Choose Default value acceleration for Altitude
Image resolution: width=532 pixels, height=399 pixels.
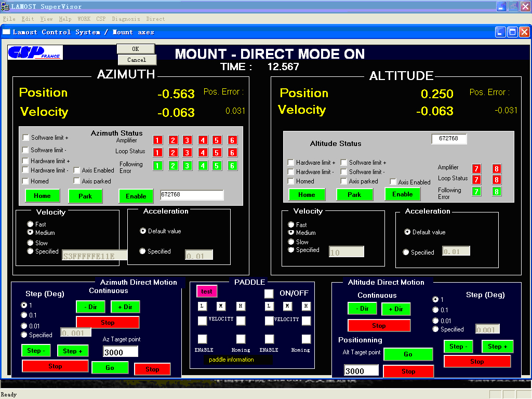[x=407, y=232]
